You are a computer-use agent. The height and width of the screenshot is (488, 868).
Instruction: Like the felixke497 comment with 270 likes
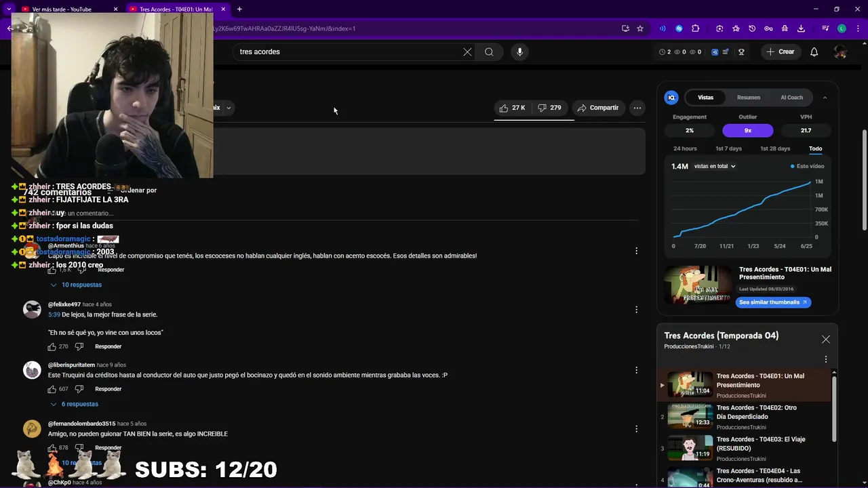coord(52,346)
